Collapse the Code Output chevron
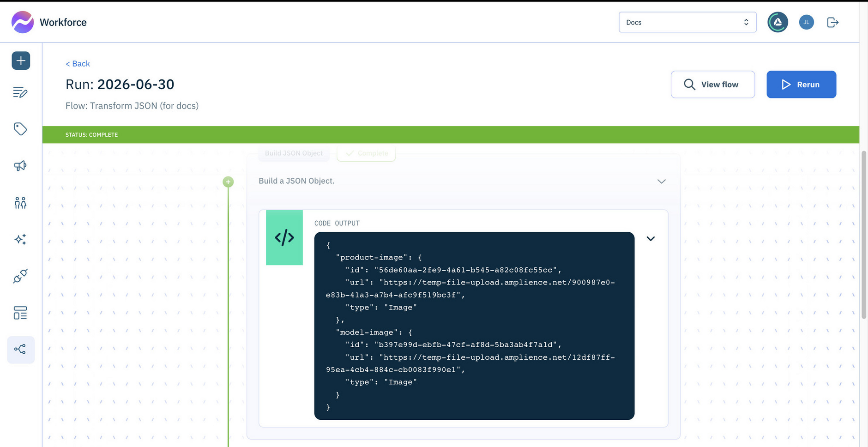868x447 pixels. (651, 239)
